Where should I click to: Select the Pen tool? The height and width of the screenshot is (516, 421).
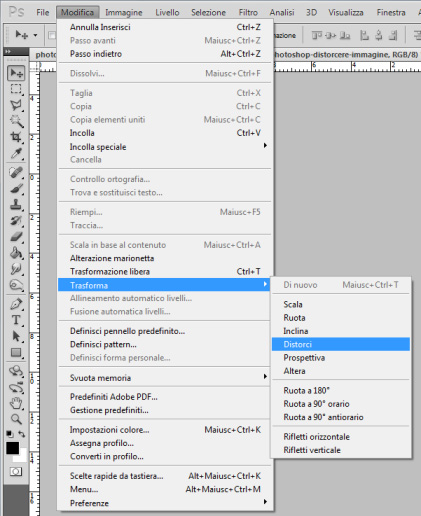[x=16, y=304]
